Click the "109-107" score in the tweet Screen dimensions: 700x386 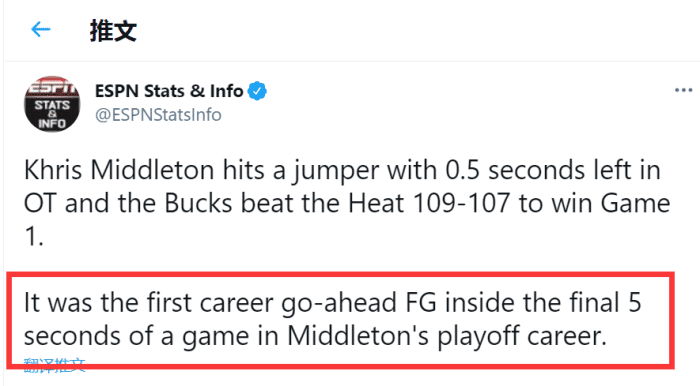[461, 203]
